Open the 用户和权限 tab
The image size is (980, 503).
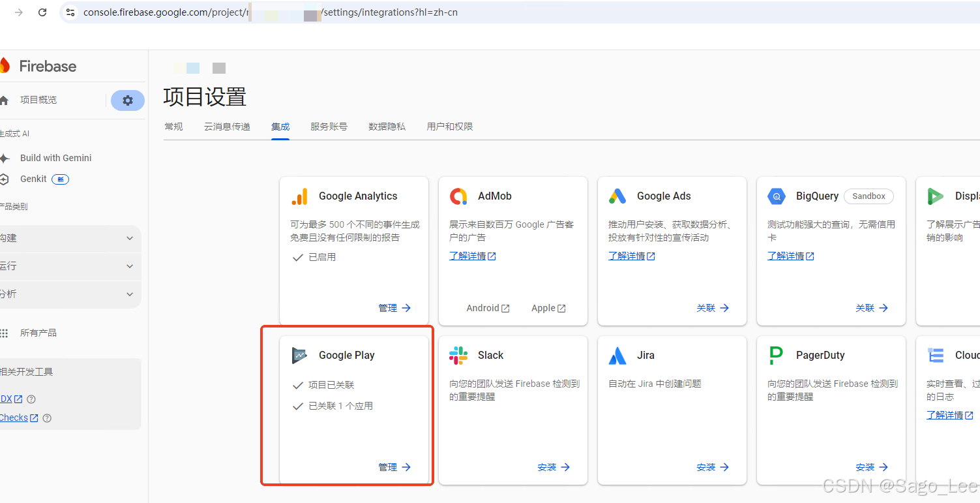[x=450, y=127]
